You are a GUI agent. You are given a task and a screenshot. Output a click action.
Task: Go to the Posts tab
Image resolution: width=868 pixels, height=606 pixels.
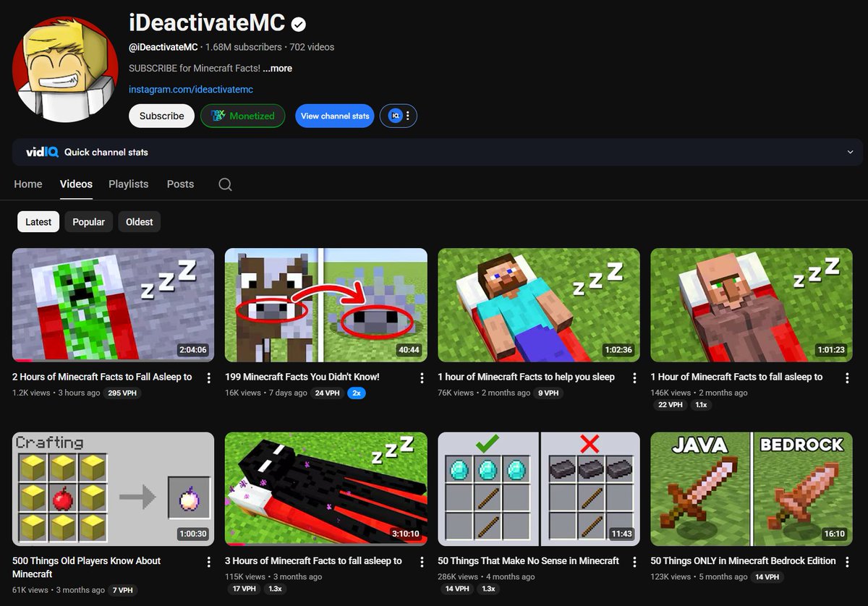pyautogui.click(x=180, y=184)
